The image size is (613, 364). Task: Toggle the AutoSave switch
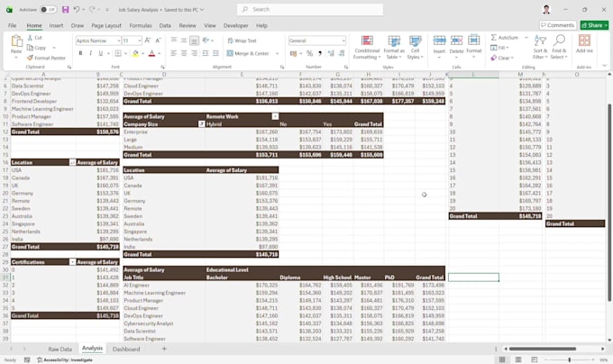[x=49, y=9]
